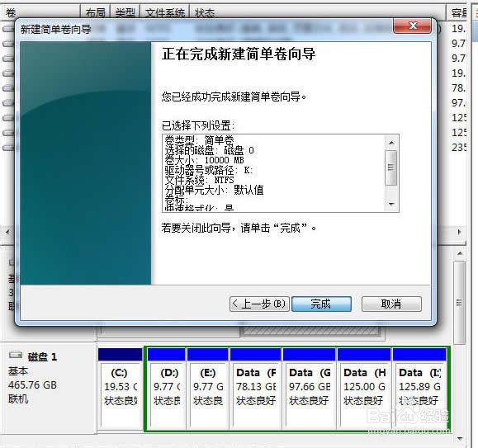Screen dimensions: 478x448
Task: Sort by the 布局 column header
Action: coord(96,13)
